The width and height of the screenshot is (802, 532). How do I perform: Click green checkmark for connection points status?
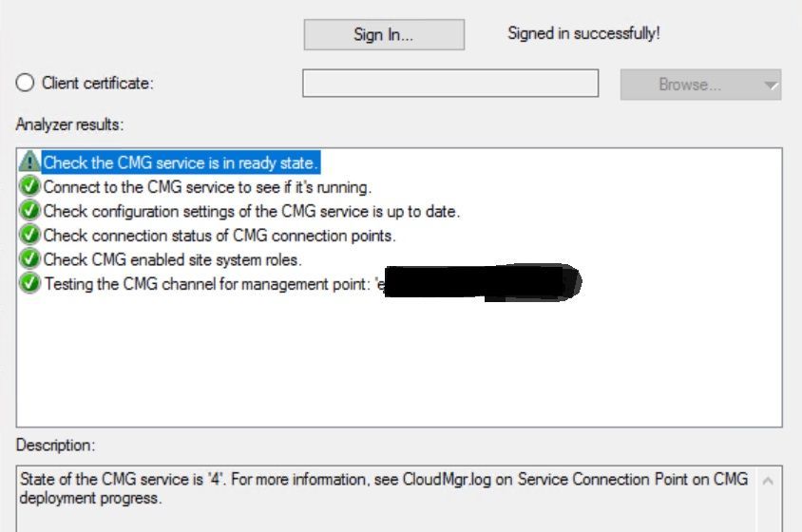click(x=29, y=235)
